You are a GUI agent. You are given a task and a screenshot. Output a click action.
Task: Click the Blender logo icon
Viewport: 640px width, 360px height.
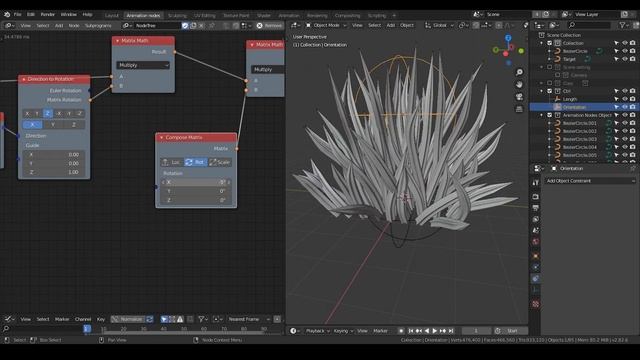coord(7,14)
